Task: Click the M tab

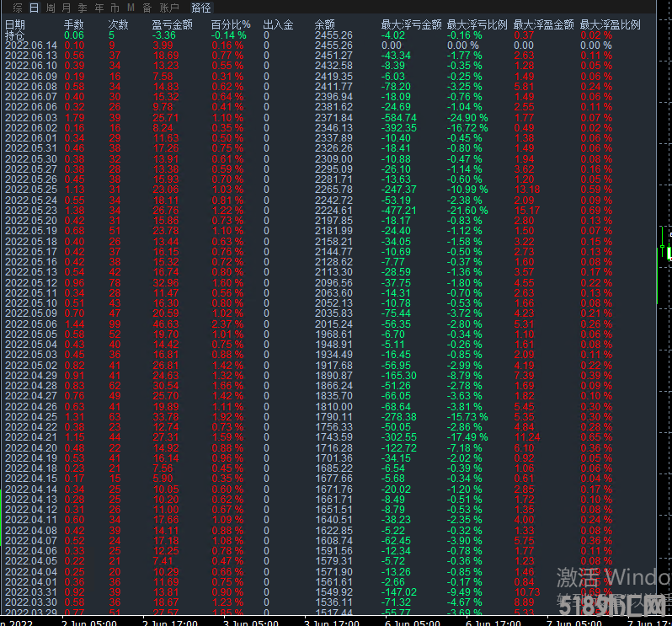Action: tap(131, 8)
